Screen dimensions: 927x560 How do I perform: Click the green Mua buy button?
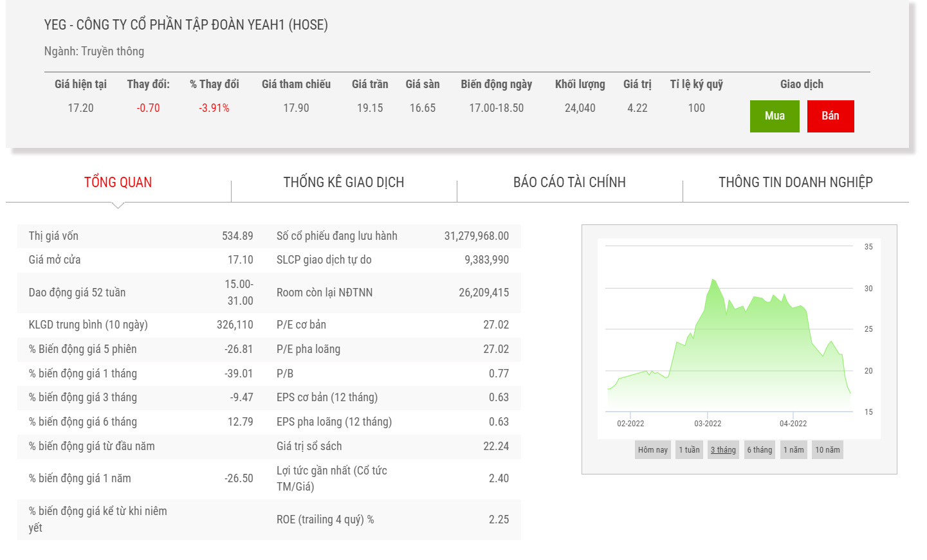pos(774,116)
